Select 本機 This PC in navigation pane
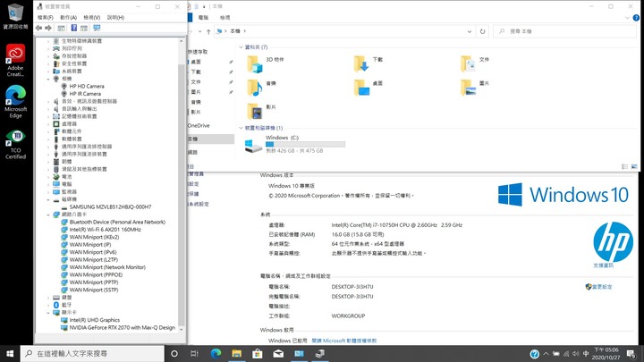Image resolution: width=644 pixels, height=362 pixels. (211, 139)
